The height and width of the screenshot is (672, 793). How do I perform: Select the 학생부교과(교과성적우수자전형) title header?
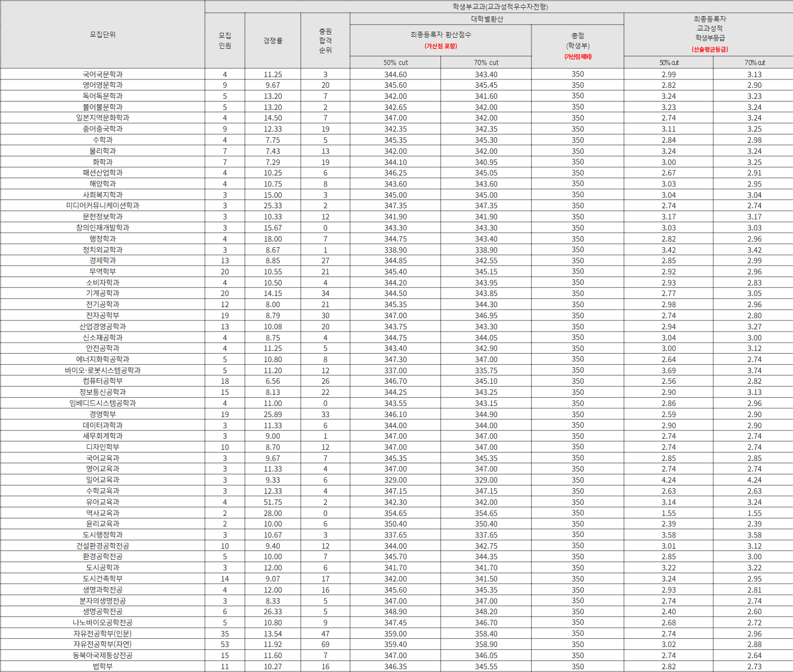[500, 7]
